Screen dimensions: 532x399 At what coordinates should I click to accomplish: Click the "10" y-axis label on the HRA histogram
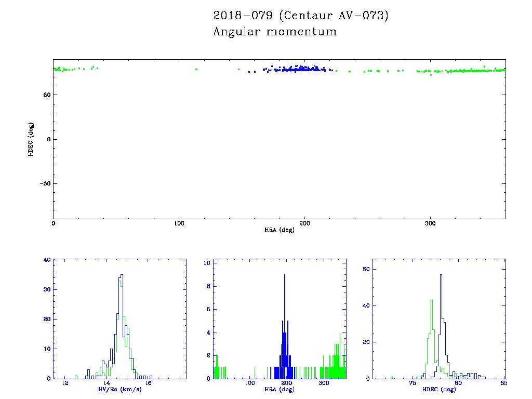click(207, 263)
